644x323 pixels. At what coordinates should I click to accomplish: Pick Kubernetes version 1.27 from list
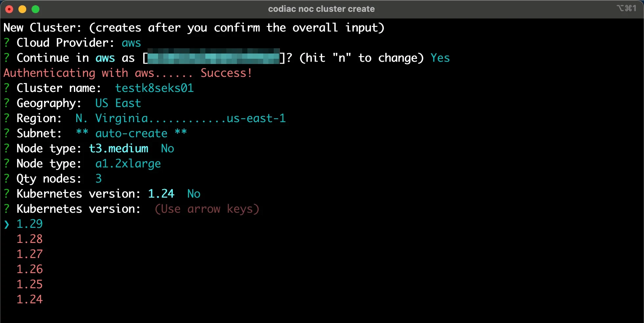[30, 254]
